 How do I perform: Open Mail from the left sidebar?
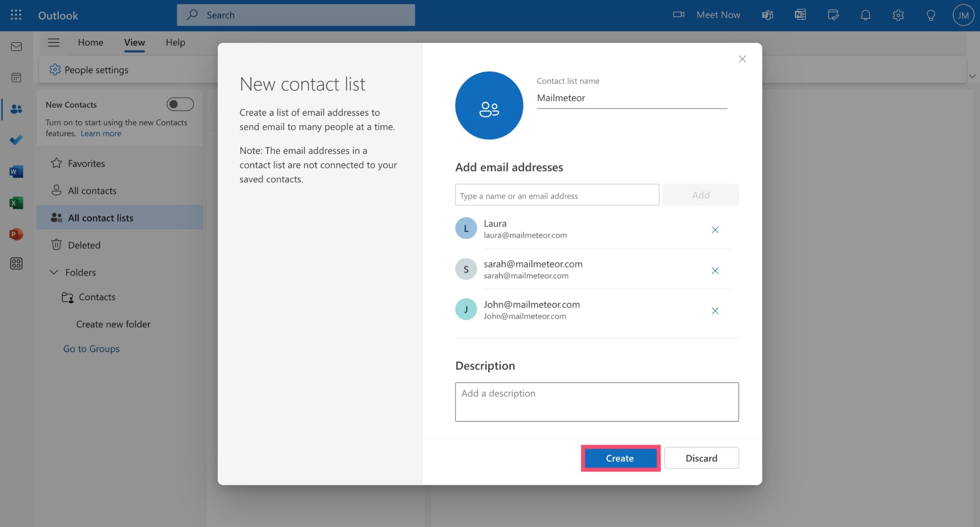coord(16,46)
